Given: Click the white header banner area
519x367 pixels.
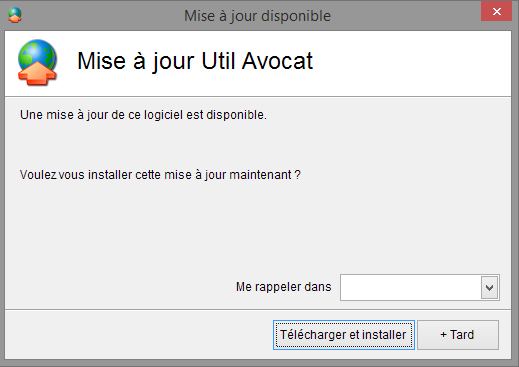Looking at the screenshot, I should [x=258, y=64].
